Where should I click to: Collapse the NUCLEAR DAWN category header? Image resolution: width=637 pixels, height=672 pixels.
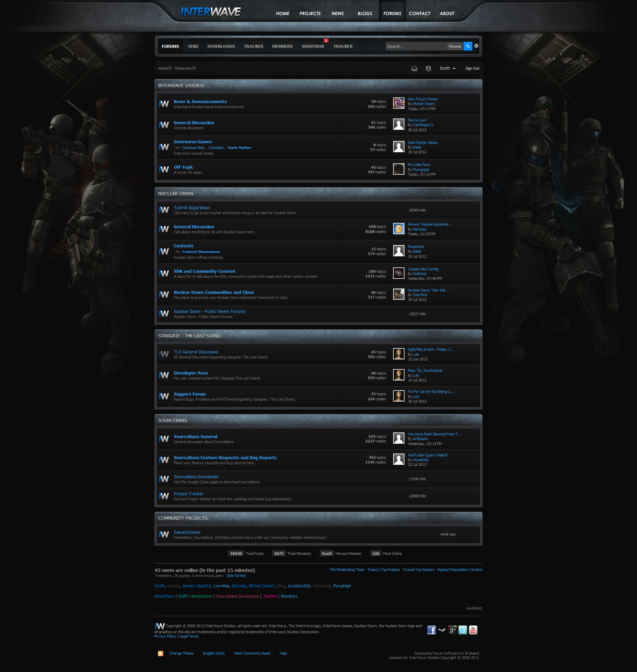(x=318, y=194)
